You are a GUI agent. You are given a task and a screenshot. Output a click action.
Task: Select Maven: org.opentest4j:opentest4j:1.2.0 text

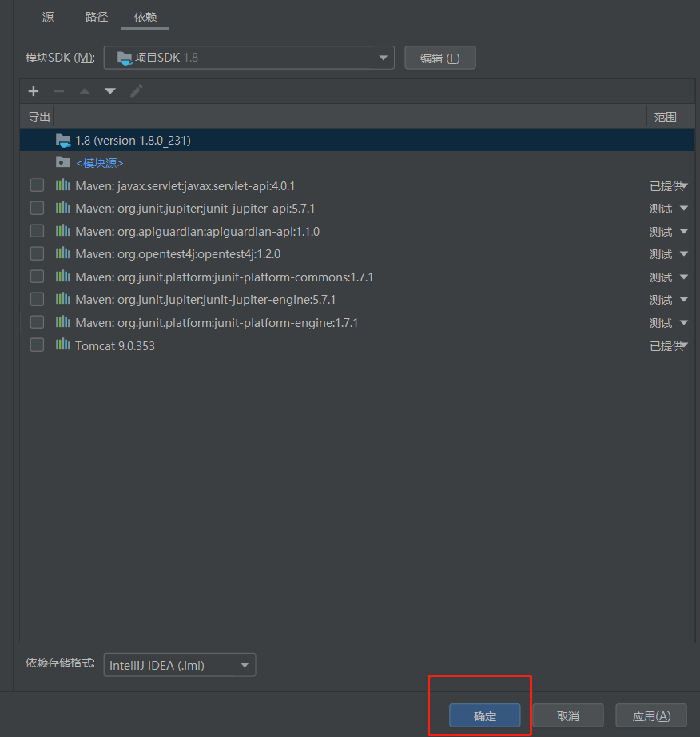(x=177, y=254)
